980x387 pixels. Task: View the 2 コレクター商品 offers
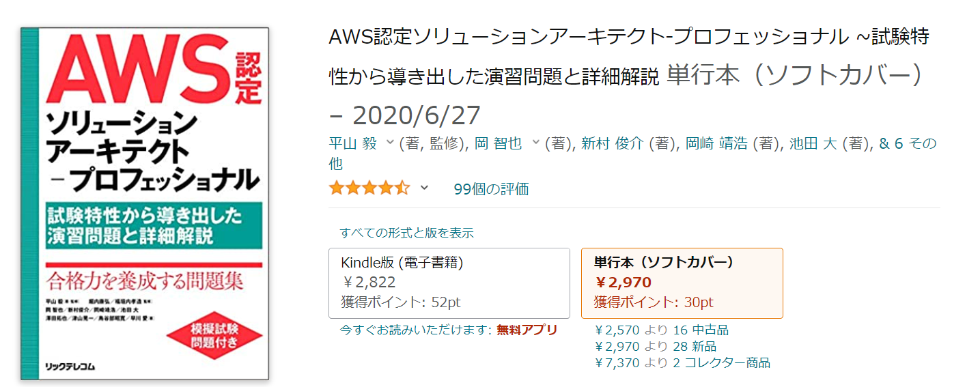[721, 363]
